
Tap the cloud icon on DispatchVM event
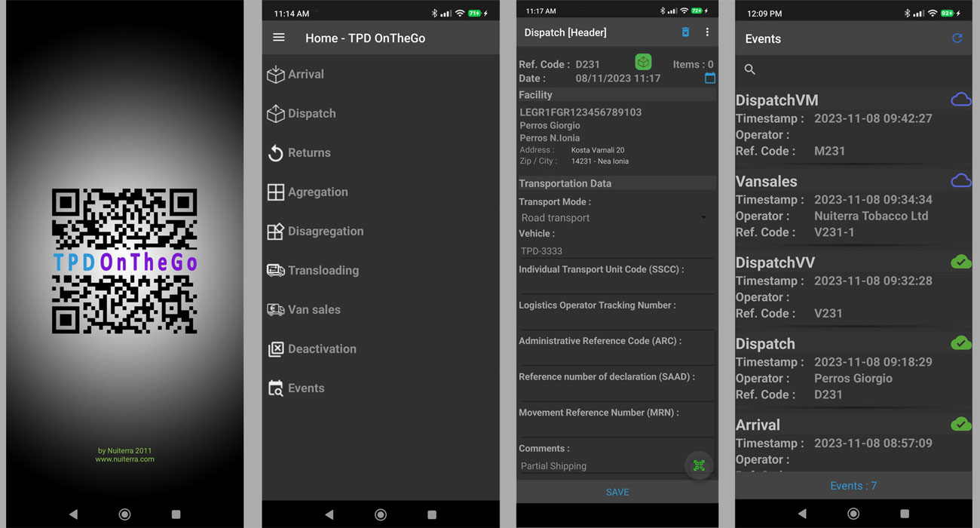[x=960, y=100]
